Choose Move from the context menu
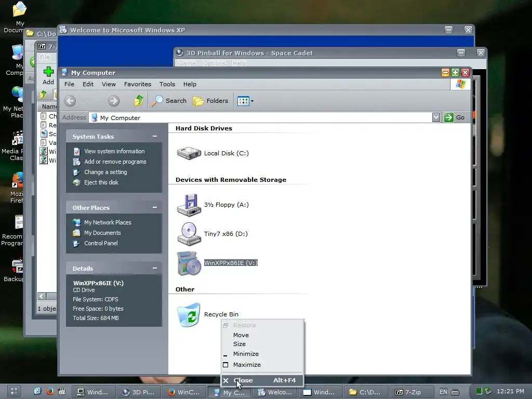 tap(262, 335)
